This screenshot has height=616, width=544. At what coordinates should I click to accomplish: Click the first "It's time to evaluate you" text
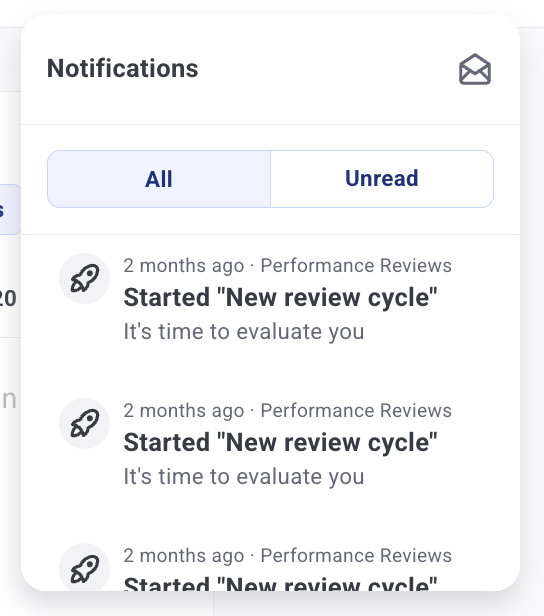244,332
